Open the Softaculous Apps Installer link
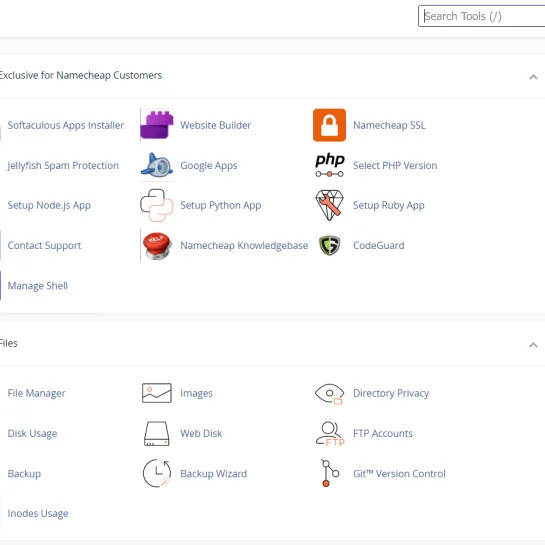This screenshot has width=545, height=545. click(x=66, y=125)
